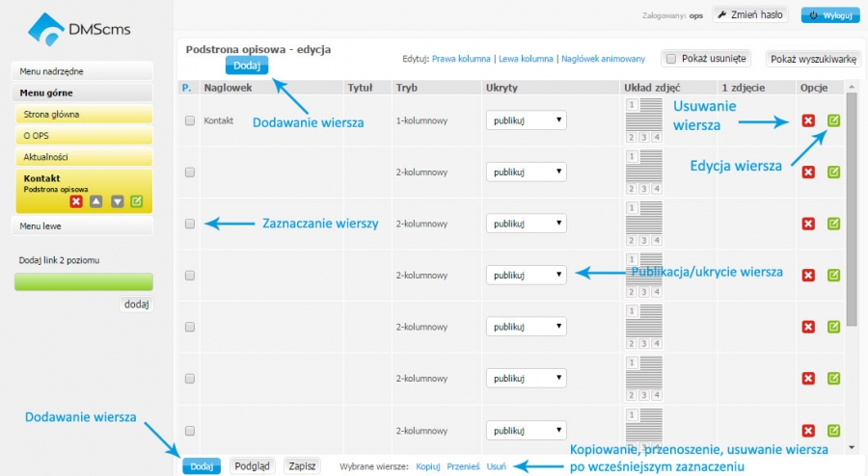
Task: Tick the checkbox for the Kontakt row
Action: pyautogui.click(x=190, y=120)
